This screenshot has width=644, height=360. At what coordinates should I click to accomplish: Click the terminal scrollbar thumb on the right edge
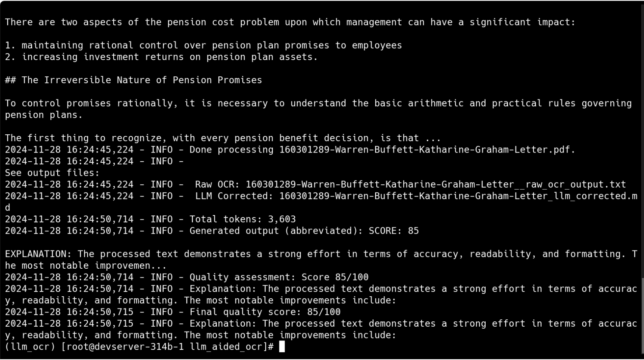(x=642, y=317)
